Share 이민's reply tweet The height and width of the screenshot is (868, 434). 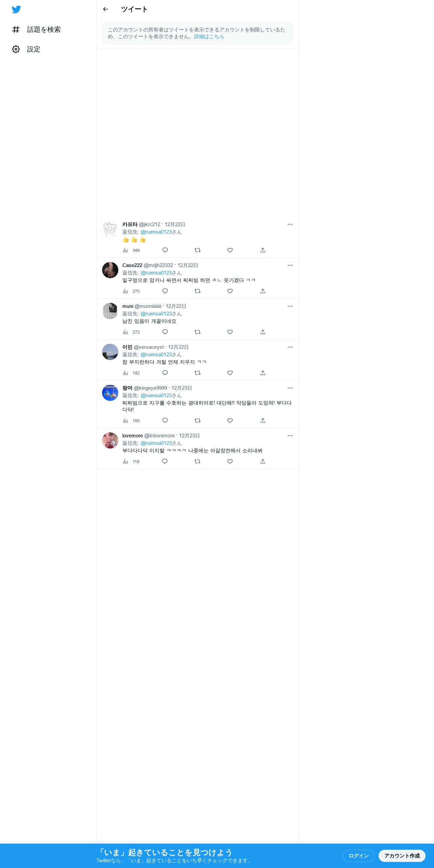(x=263, y=373)
